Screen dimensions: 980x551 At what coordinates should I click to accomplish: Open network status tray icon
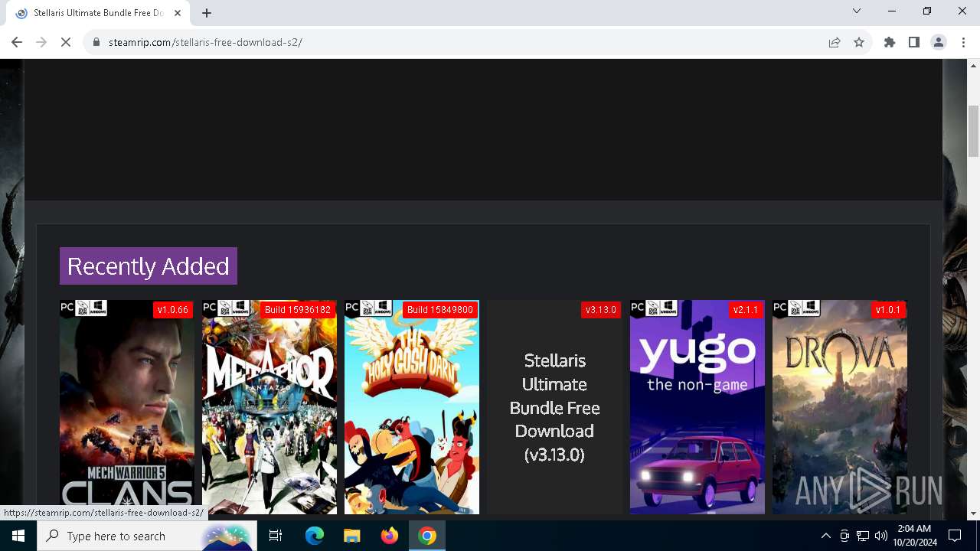pyautogui.click(x=863, y=536)
